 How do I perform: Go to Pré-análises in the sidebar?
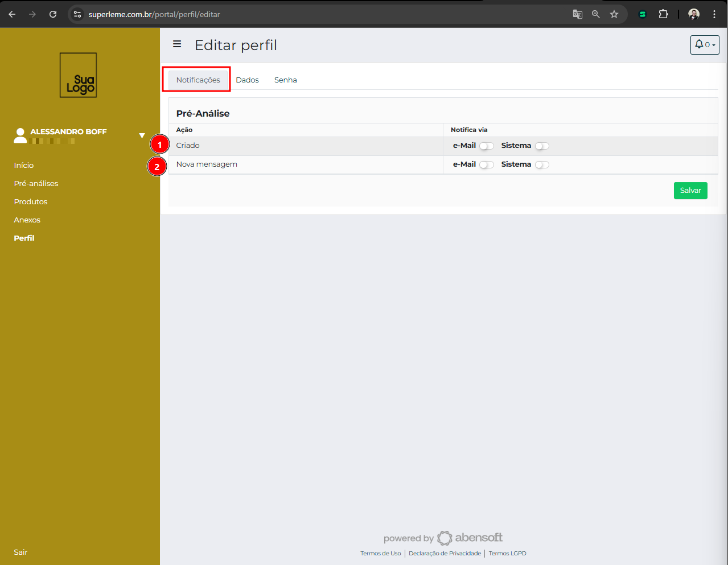pos(36,184)
